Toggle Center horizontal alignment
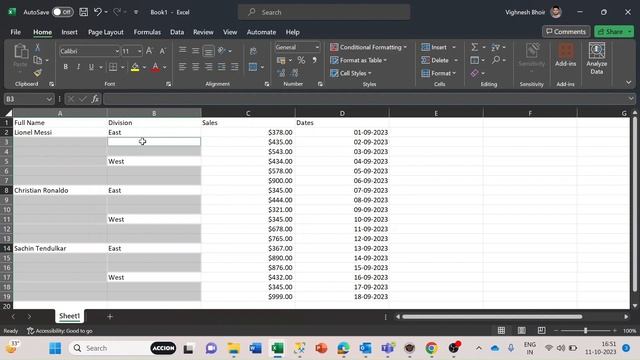 point(196,67)
